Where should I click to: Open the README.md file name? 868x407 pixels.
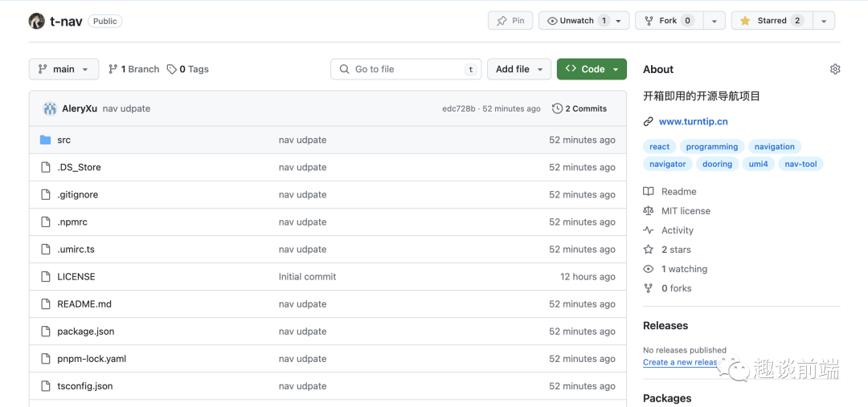click(84, 304)
